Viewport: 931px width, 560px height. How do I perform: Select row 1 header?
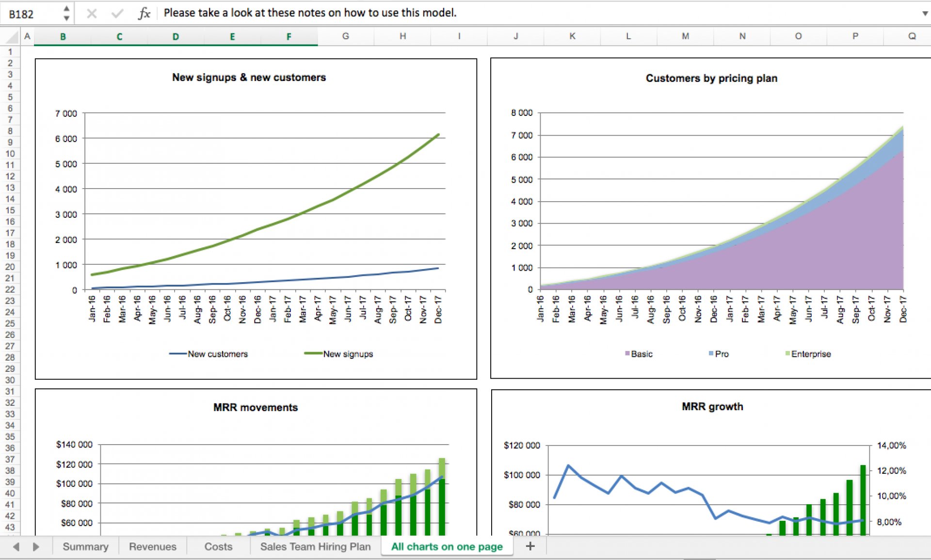tap(10, 52)
